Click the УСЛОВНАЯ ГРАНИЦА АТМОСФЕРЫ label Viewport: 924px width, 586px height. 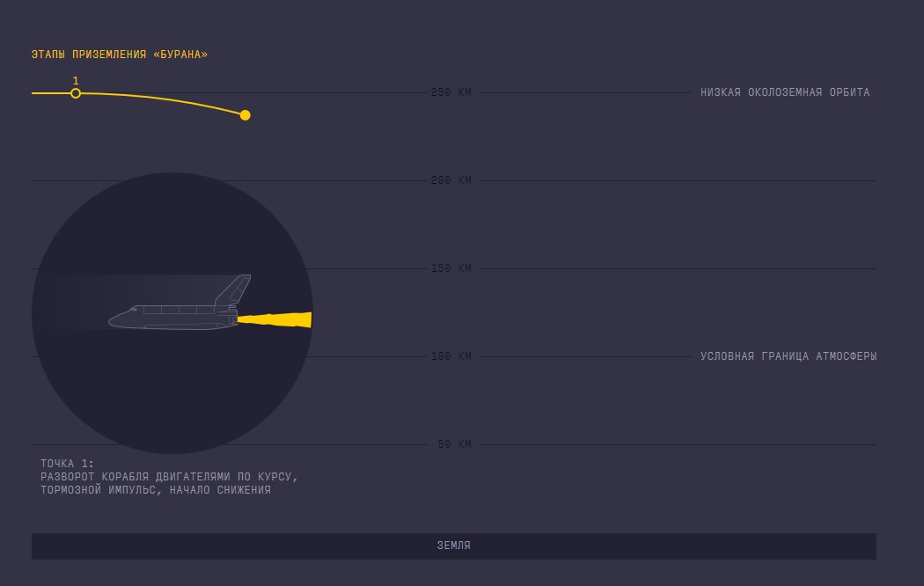[788, 356]
